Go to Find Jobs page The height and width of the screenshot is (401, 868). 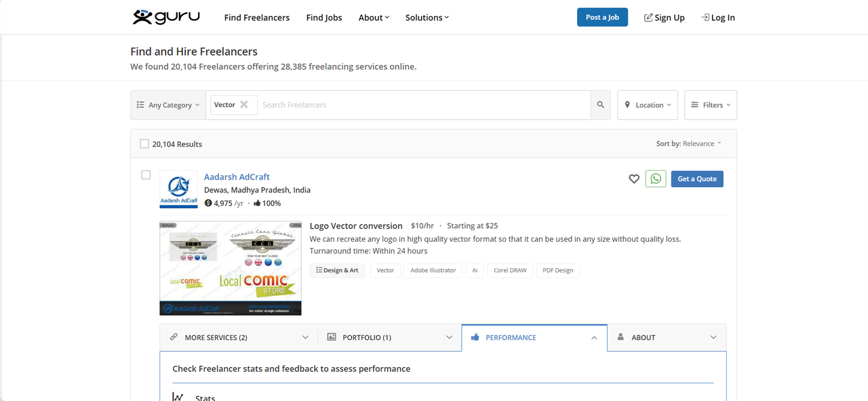pos(324,18)
